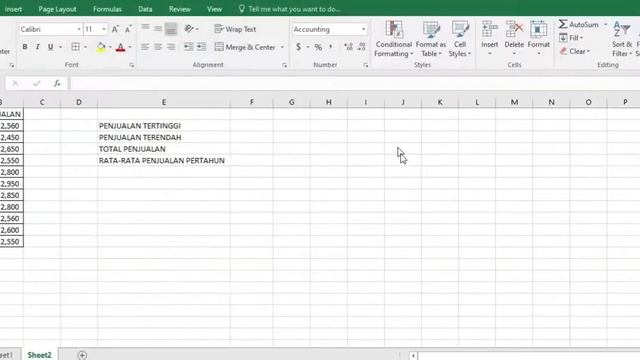Expand Merge & Center dropdown arrow

coord(282,47)
